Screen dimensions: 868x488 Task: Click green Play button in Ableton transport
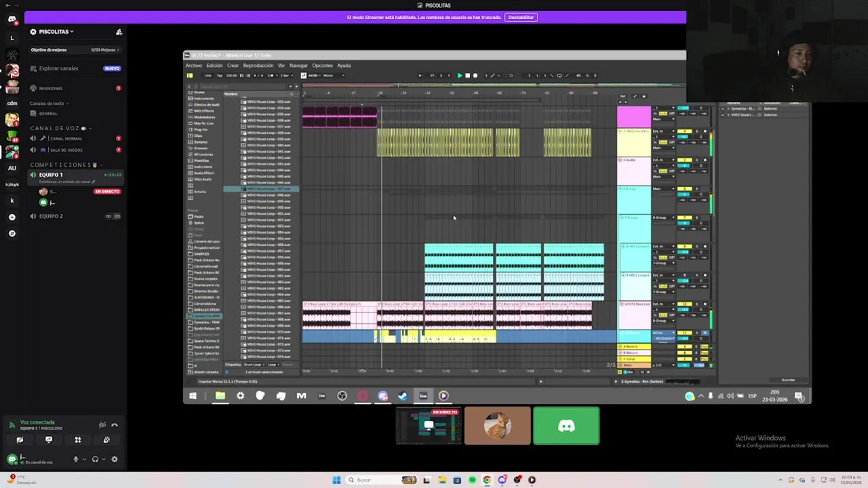(x=460, y=76)
